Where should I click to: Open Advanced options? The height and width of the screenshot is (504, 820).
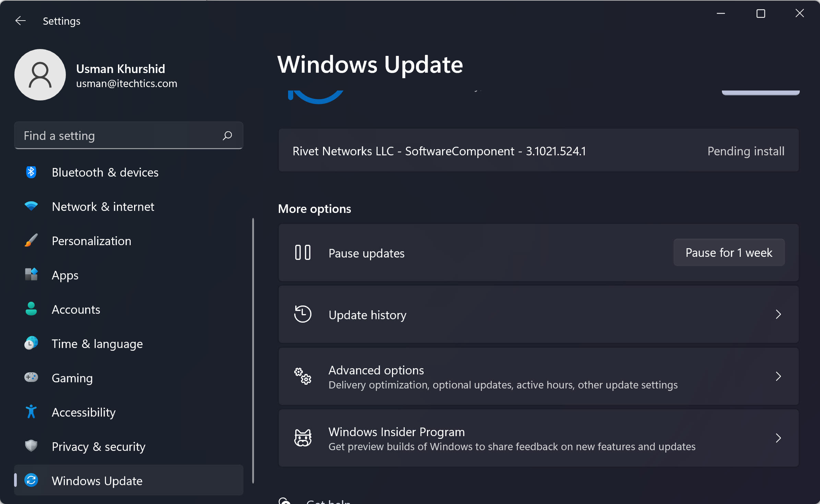(x=538, y=376)
